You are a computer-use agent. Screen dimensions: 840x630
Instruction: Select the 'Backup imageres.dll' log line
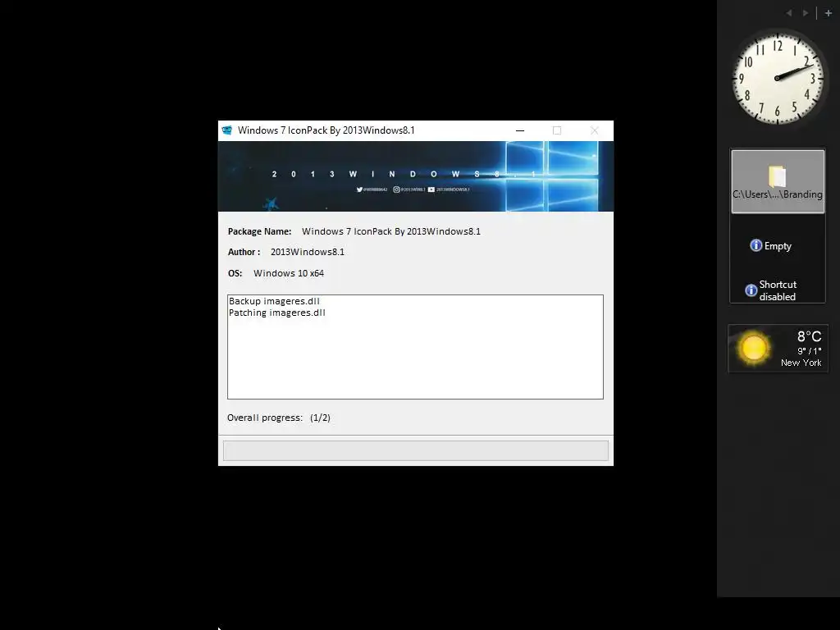[x=274, y=301]
